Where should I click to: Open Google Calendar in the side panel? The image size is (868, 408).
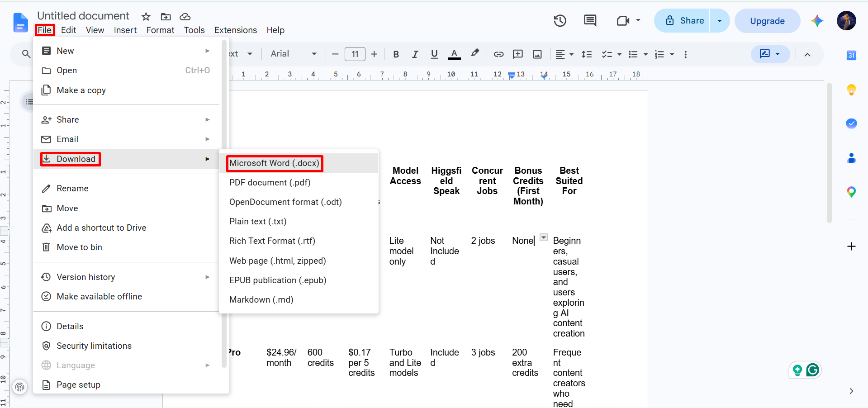[x=851, y=55]
